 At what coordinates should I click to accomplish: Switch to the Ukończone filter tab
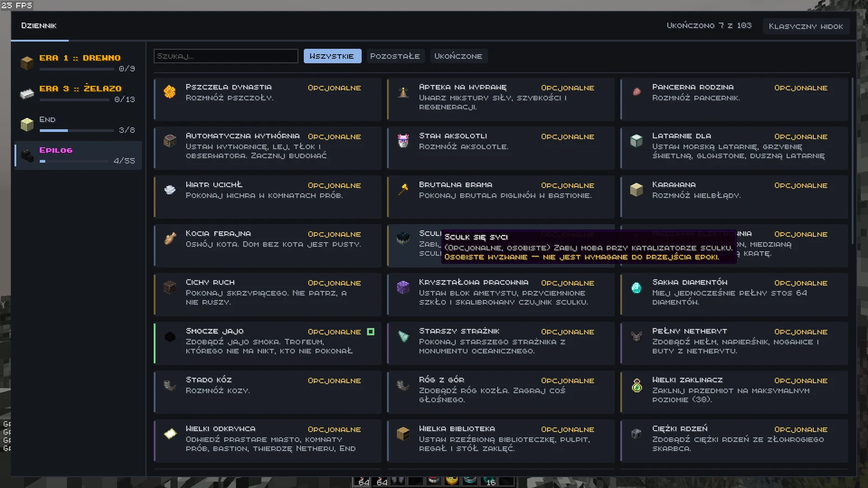pyautogui.click(x=458, y=56)
